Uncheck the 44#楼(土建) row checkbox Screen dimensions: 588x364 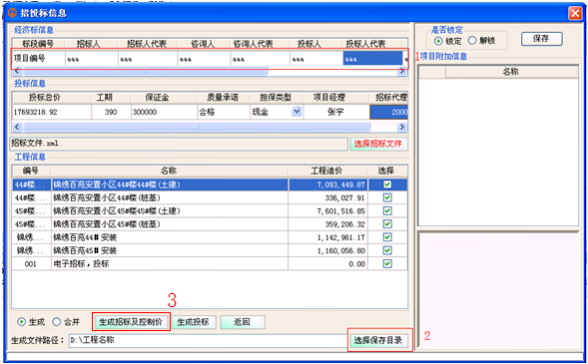click(x=387, y=184)
